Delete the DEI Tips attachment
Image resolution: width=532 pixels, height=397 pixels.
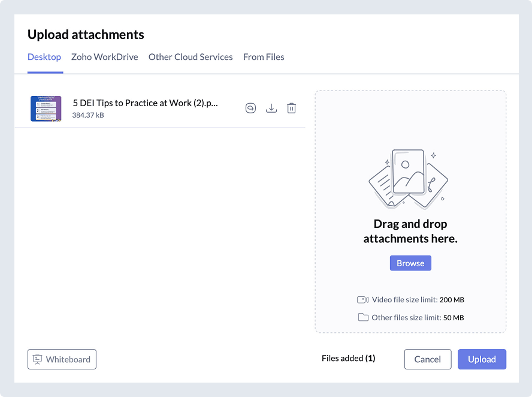click(291, 108)
